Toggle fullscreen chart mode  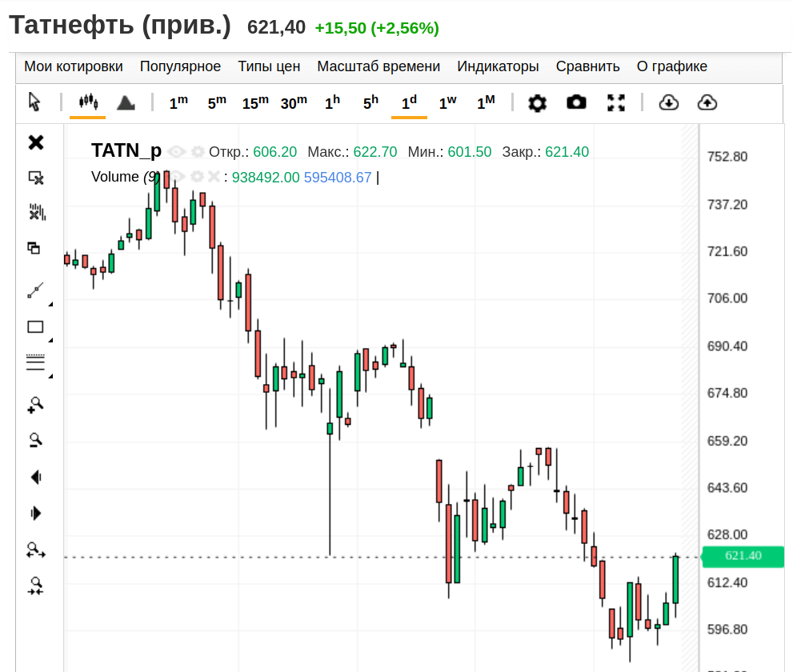click(616, 102)
